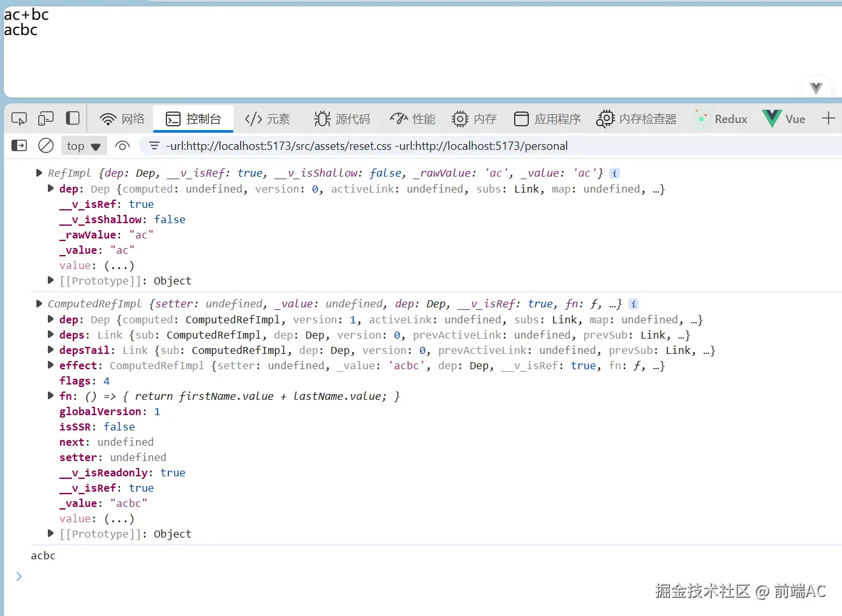Viewport: 842px width, 616px height.
Task: Open the 元素 tab
Action: [267, 119]
